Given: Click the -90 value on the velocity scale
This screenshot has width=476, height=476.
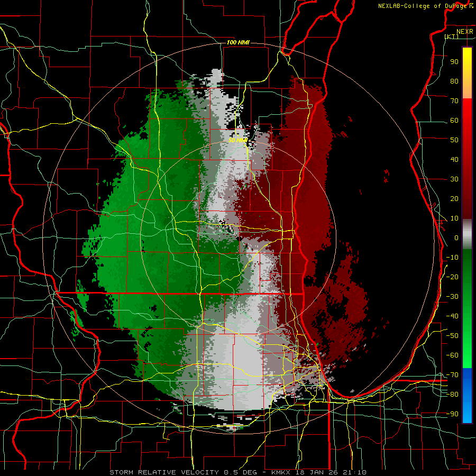Looking at the screenshot, I should 452,414.
